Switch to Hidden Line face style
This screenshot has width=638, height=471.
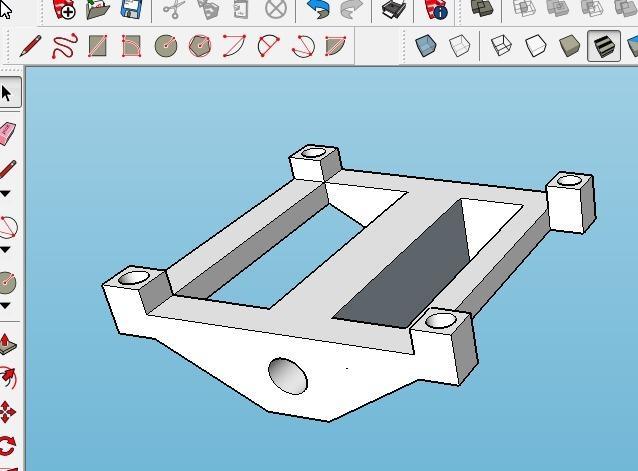point(535,46)
